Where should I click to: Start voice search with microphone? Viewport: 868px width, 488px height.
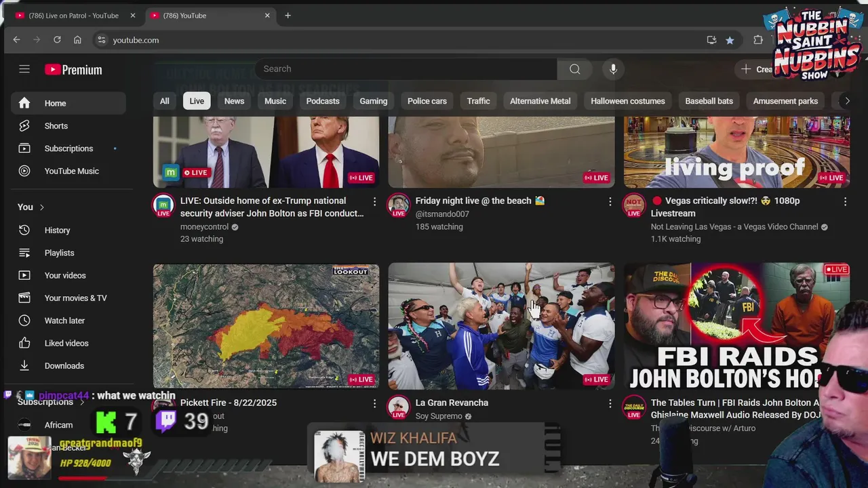click(x=613, y=69)
